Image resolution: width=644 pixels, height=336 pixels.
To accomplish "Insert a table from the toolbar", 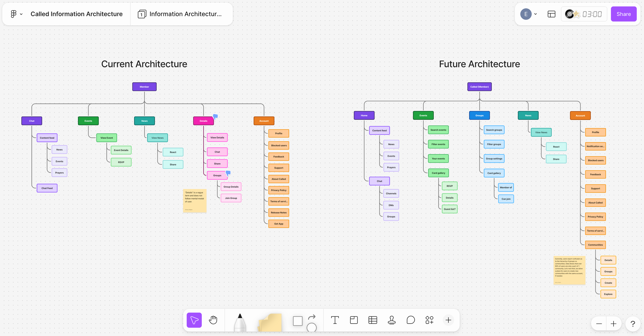I will [x=372, y=320].
